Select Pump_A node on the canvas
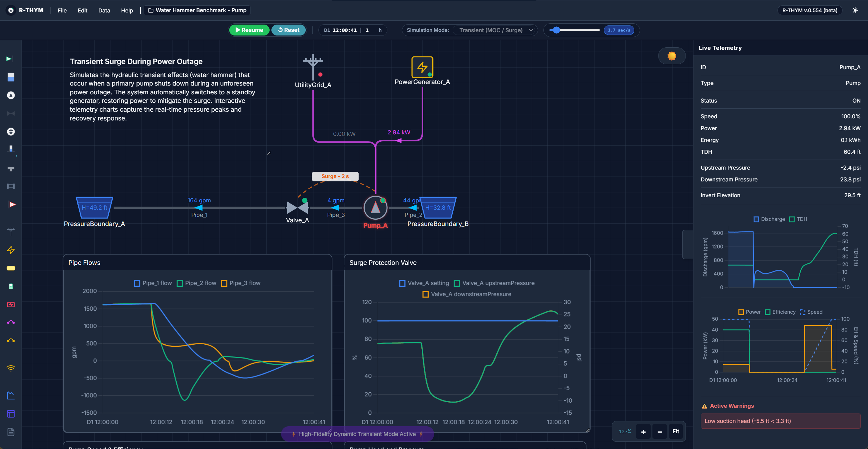This screenshot has width=868, height=449. [375, 208]
